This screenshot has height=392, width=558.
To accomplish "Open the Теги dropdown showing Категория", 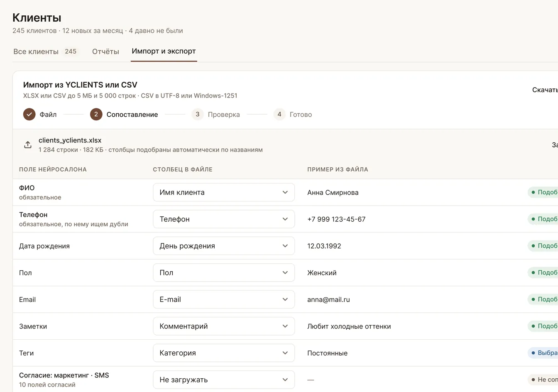I will pyautogui.click(x=224, y=353).
